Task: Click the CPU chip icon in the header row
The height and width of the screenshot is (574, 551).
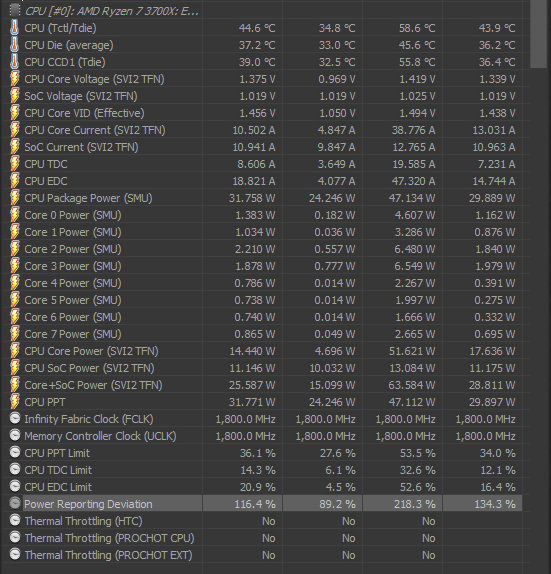Action: click(x=15, y=10)
